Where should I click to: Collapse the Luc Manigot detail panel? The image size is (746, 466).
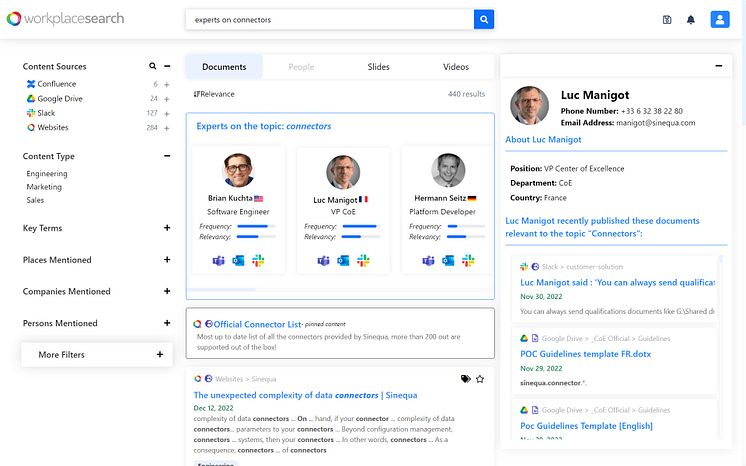click(718, 66)
